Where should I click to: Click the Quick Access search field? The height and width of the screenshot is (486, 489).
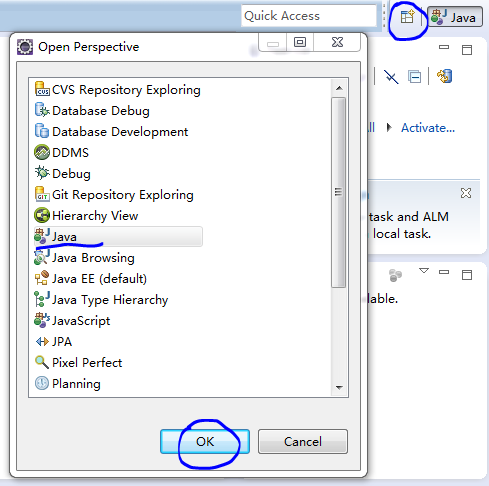click(x=309, y=16)
